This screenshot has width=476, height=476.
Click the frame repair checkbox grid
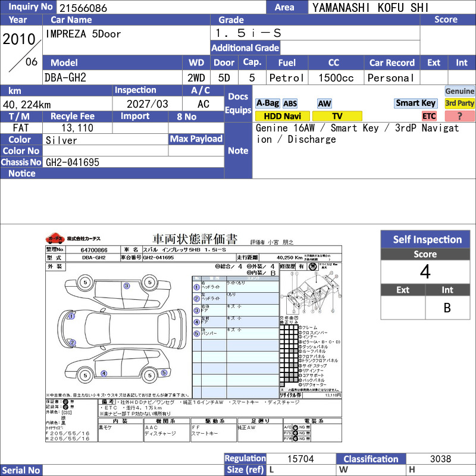(x=289, y=355)
